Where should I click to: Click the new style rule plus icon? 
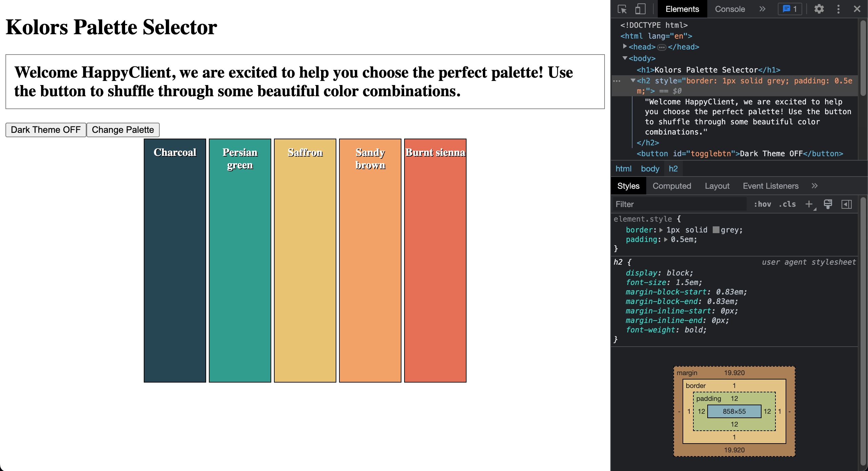pyautogui.click(x=809, y=204)
